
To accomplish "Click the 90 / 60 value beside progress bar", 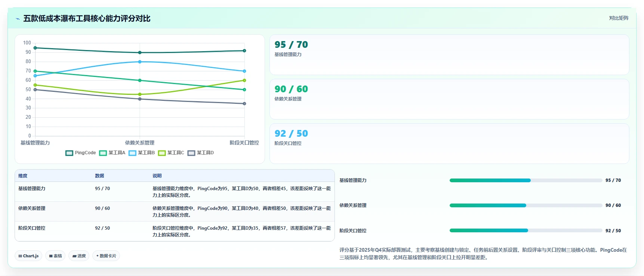I will [613, 205].
